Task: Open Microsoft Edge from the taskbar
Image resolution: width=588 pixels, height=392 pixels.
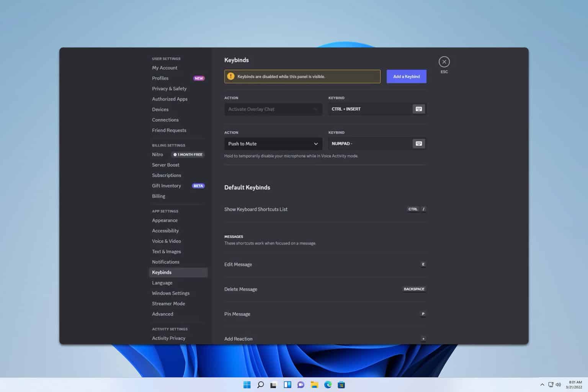Action: [328, 385]
